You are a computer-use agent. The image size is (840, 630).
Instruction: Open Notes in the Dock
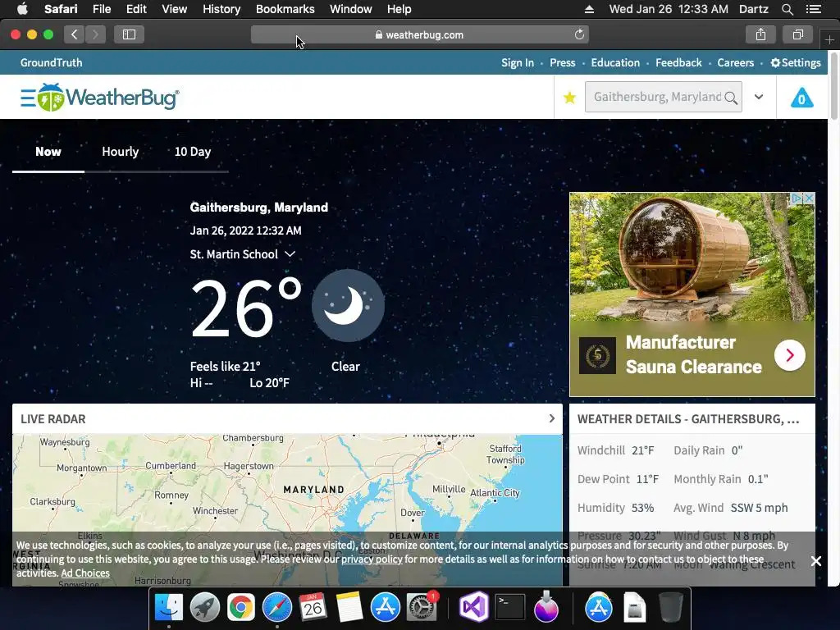coord(349,607)
